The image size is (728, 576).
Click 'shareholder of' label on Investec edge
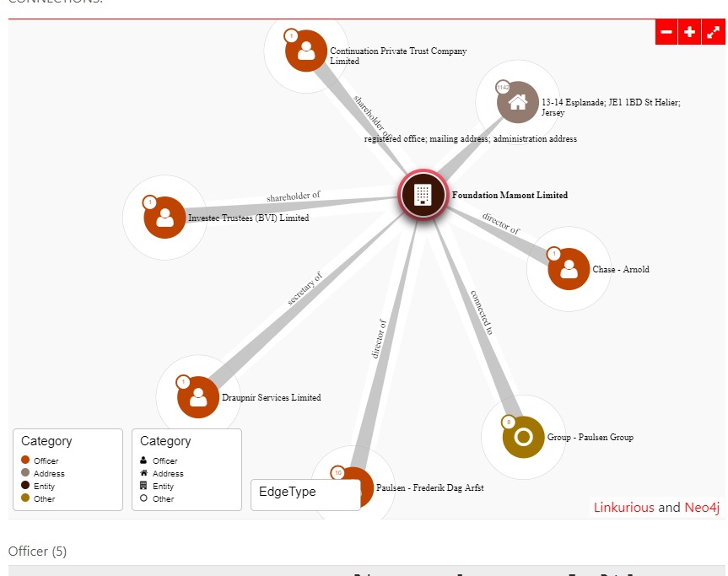pyautogui.click(x=294, y=196)
